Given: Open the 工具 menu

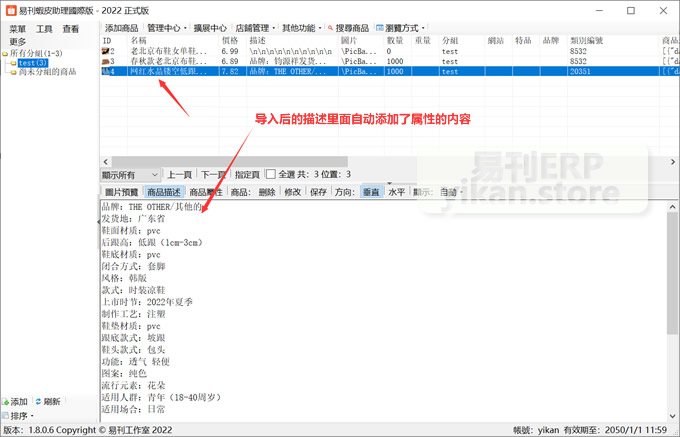Looking at the screenshot, I should pyautogui.click(x=44, y=29).
